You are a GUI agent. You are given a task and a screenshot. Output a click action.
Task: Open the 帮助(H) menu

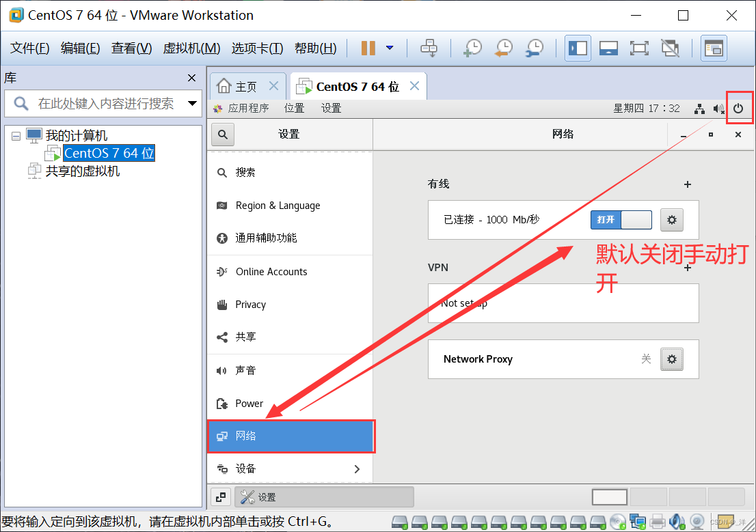(315, 48)
